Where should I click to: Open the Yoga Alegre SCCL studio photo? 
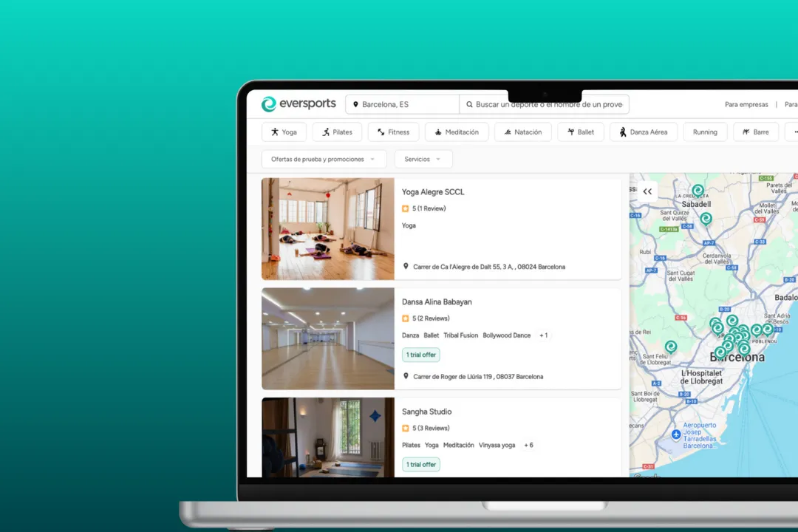(x=328, y=228)
